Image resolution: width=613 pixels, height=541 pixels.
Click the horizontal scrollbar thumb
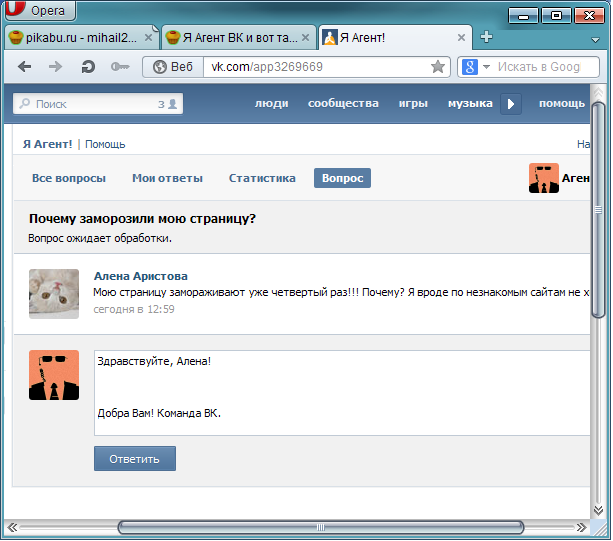pos(321,527)
